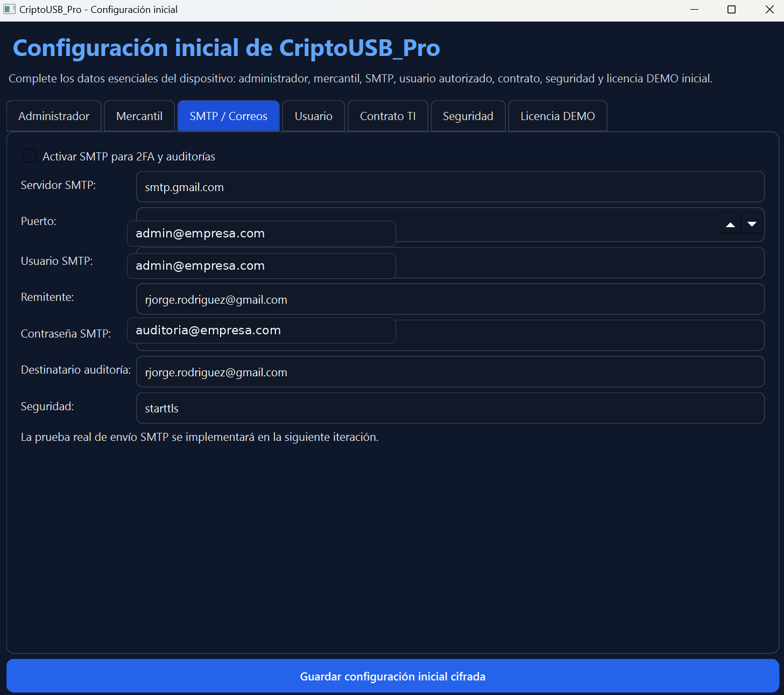Click the Configuración inicial de CriptoUSB_Pro heading
Image resolution: width=784 pixels, height=695 pixels.
click(226, 48)
